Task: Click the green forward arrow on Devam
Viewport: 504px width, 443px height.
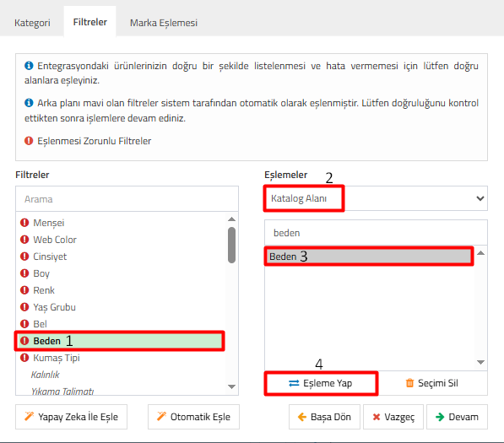Action: 440,417
